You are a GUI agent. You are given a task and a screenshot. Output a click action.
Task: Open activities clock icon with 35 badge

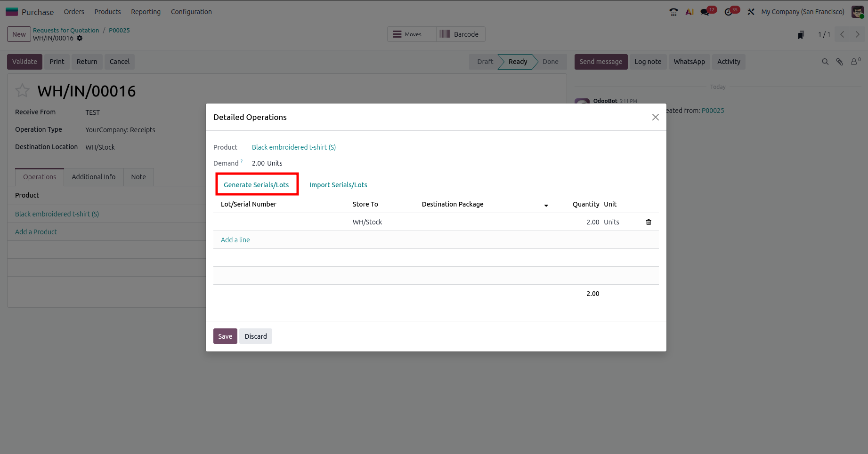point(729,12)
